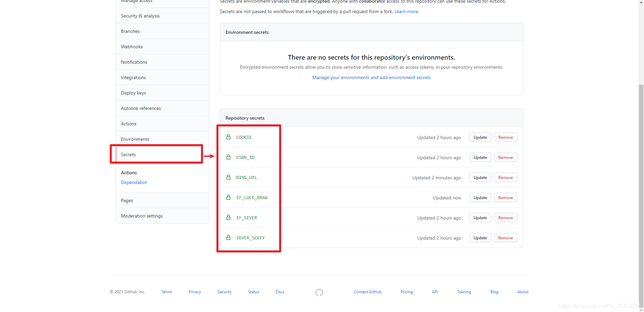Remove the IF_SEVER secret

(x=505, y=218)
